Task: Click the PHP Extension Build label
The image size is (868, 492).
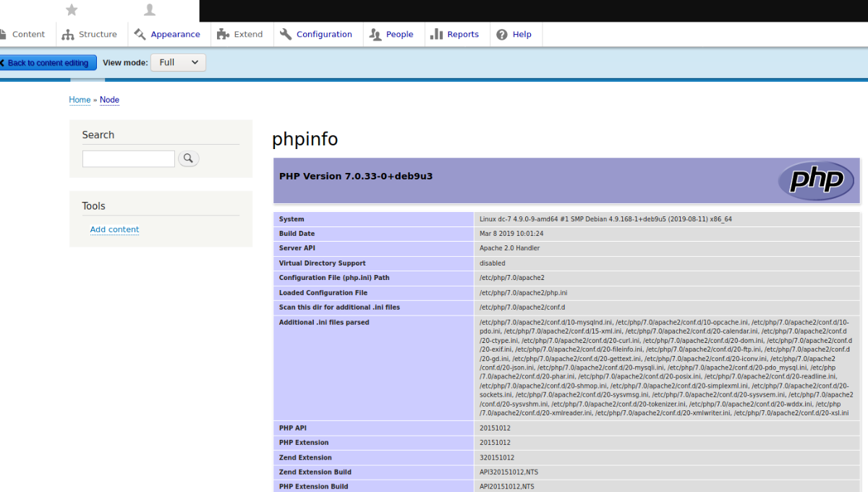Action: click(x=313, y=487)
